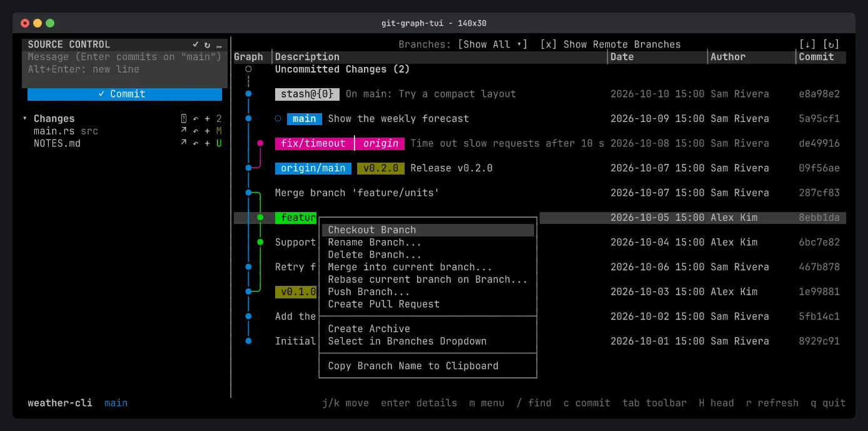Viewport: 868px width, 431px height.
Task: Open the more actions ellipsis in Source Control header
Action: [x=219, y=44]
